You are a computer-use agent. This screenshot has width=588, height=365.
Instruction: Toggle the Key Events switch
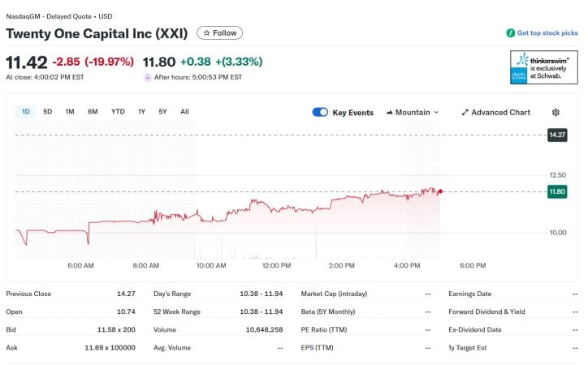click(320, 113)
